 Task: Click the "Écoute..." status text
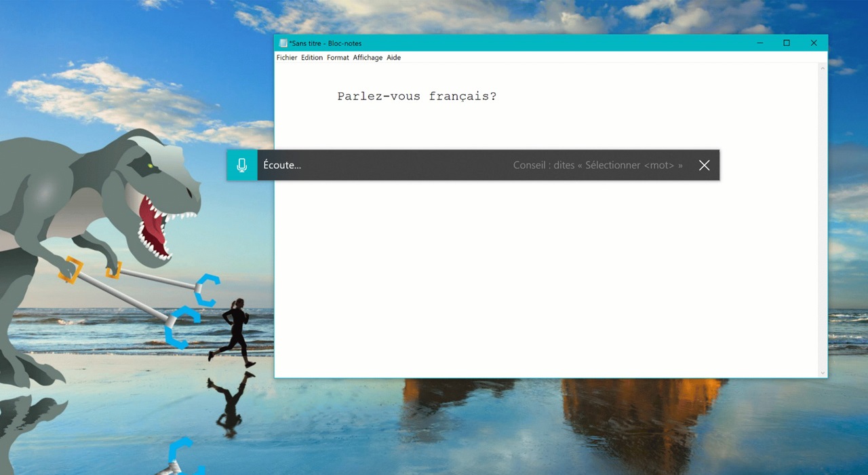(282, 165)
